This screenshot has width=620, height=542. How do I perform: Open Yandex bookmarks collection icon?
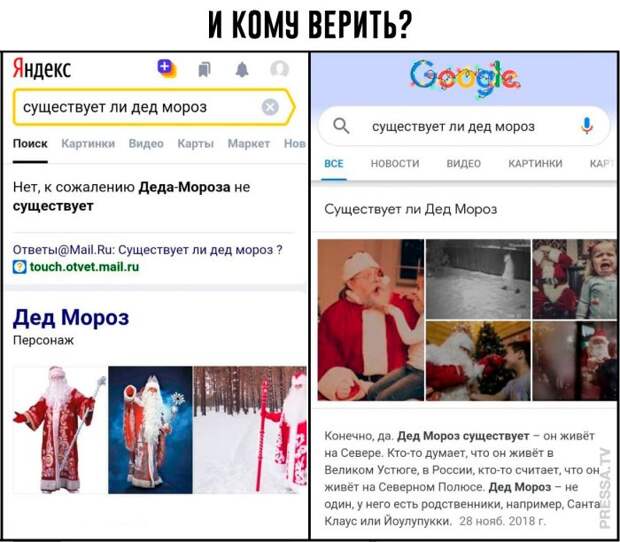[204, 70]
